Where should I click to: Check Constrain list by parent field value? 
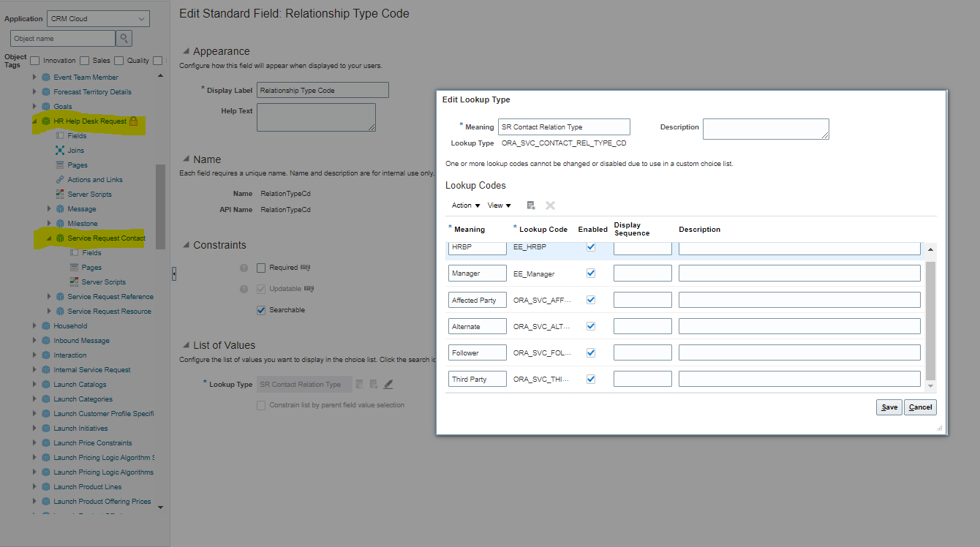pyautogui.click(x=262, y=405)
